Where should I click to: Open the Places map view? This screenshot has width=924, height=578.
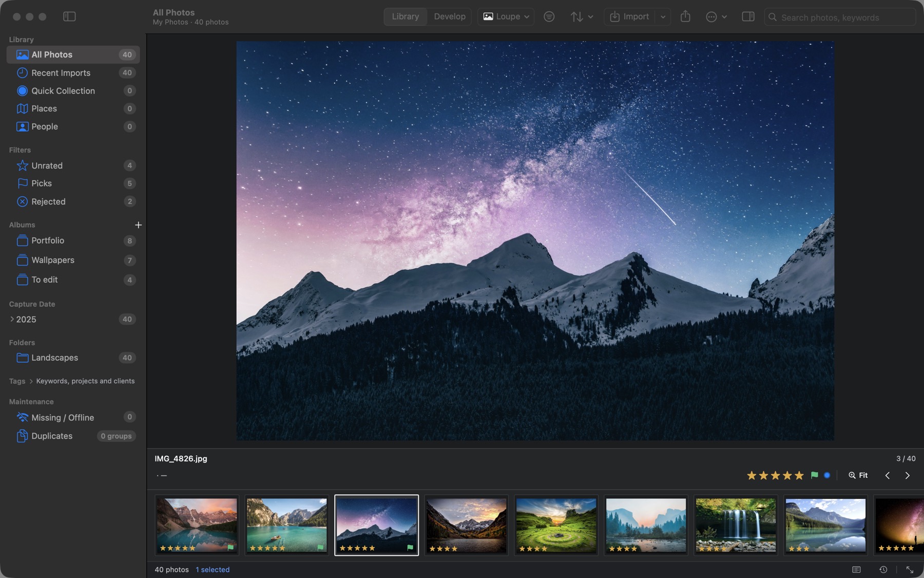click(73, 108)
